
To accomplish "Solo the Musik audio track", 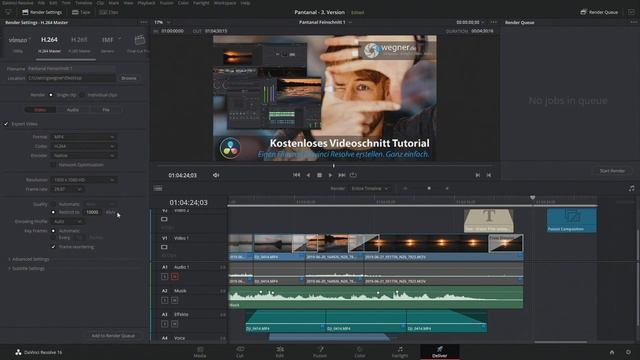I will [x=164, y=300].
